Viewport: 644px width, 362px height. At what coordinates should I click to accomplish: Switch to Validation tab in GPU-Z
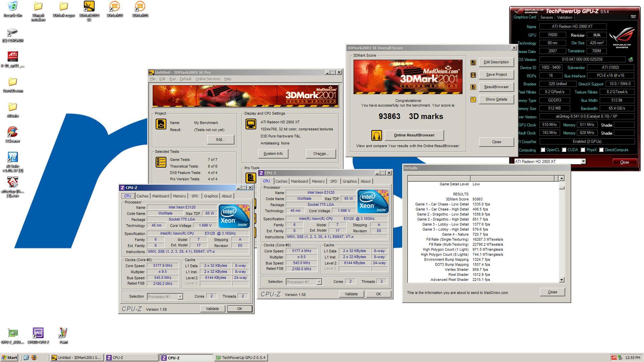[x=565, y=17]
